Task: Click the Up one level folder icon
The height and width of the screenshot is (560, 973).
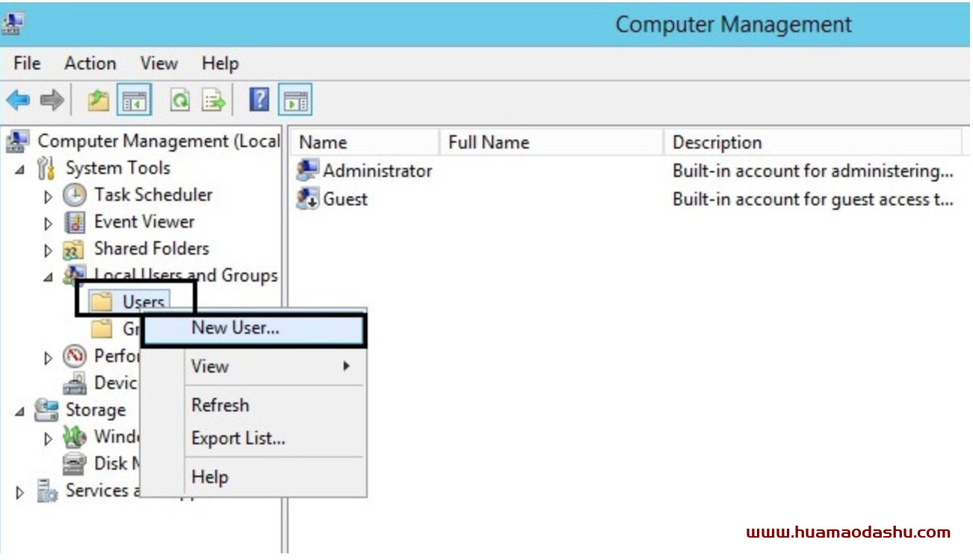Action: pyautogui.click(x=98, y=100)
